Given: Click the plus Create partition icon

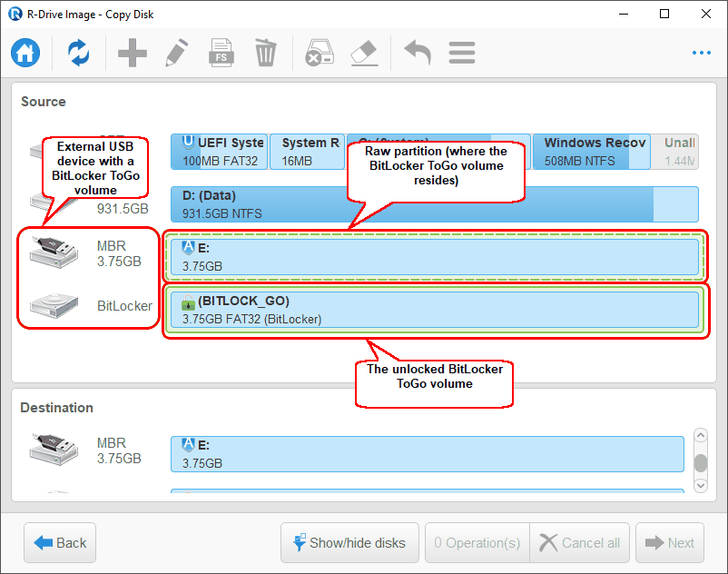Looking at the screenshot, I should [x=133, y=53].
